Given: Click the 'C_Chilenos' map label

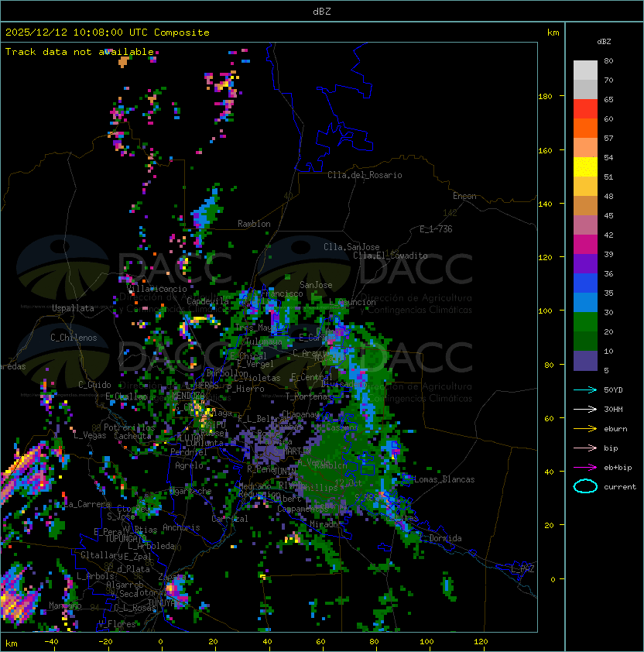Looking at the screenshot, I should pyautogui.click(x=74, y=338).
